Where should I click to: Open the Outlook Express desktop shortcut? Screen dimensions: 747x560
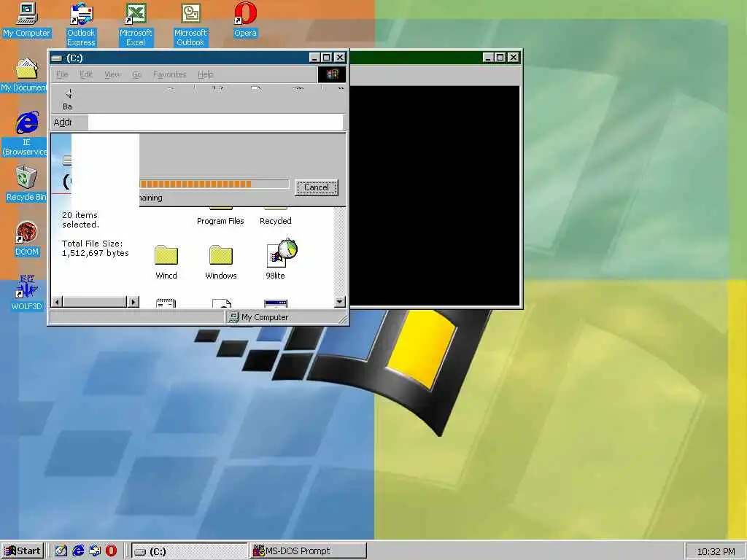click(81, 25)
